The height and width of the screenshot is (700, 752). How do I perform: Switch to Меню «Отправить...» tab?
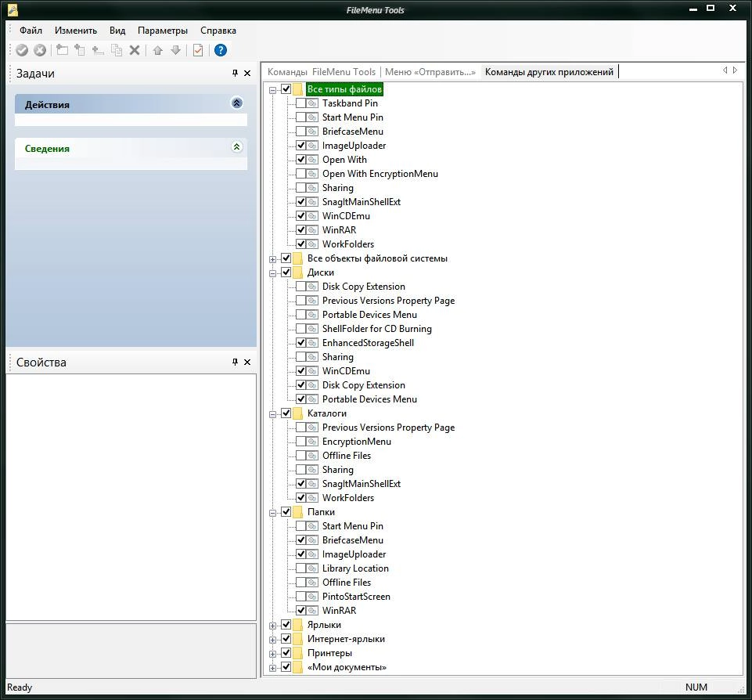click(x=430, y=72)
